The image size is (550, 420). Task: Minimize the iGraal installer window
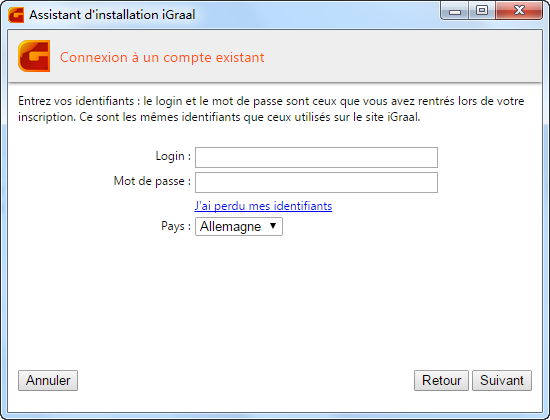point(455,11)
